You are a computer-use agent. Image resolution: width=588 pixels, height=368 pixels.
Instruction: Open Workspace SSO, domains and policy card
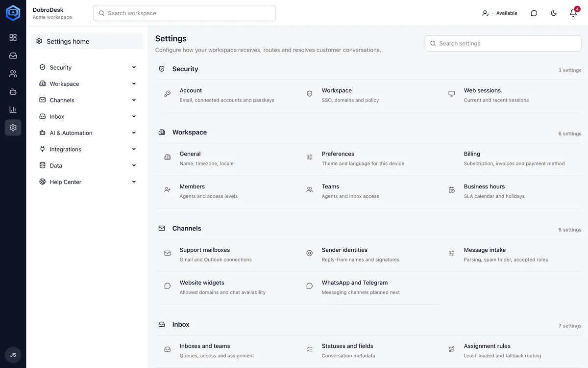[368, 95]
